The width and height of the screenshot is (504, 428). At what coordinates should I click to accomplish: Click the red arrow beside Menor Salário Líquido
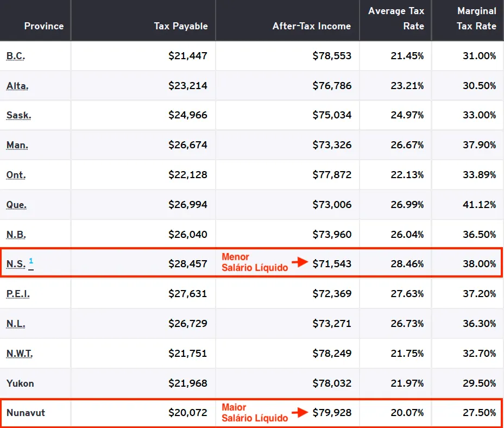click(300, 262)
